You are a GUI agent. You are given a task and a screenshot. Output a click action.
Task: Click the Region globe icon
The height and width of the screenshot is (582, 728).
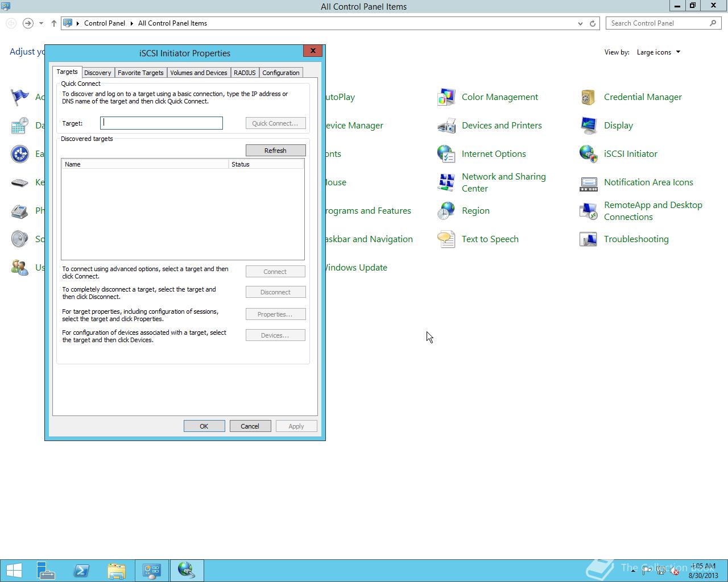tap(446, 211)
